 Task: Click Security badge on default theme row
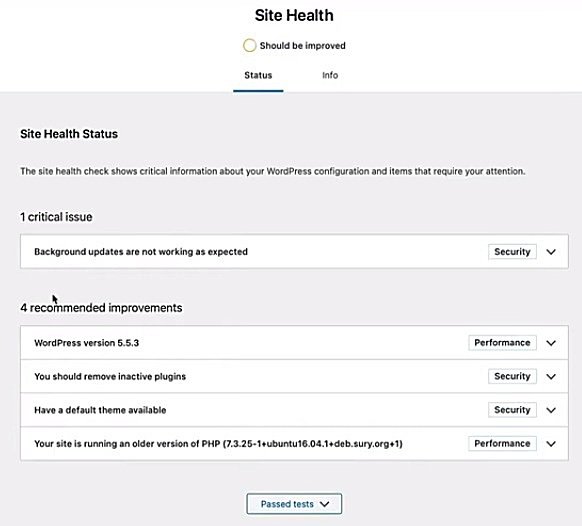tap(512, 410)
